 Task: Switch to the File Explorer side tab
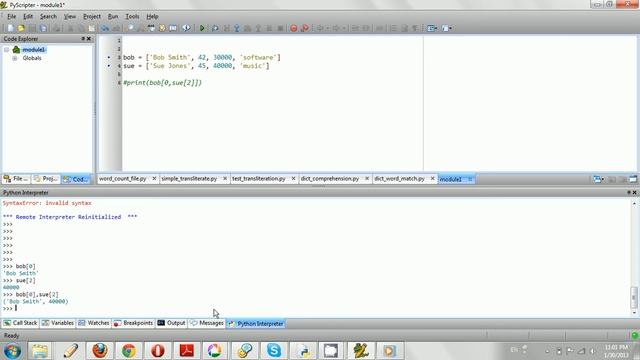click(x=16, y=179)
